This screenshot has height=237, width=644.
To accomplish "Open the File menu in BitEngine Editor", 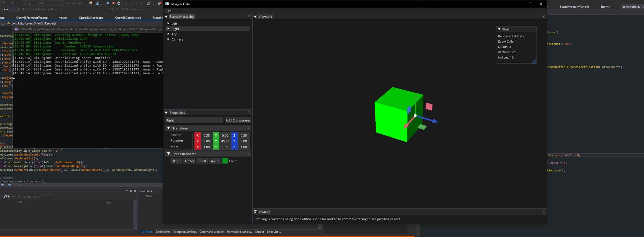I will 169,11.
